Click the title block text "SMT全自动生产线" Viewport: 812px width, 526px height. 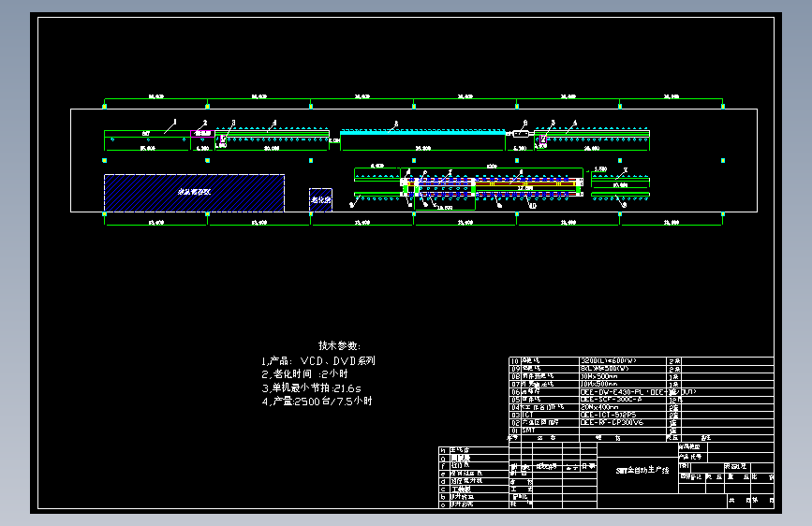(642, 471)
